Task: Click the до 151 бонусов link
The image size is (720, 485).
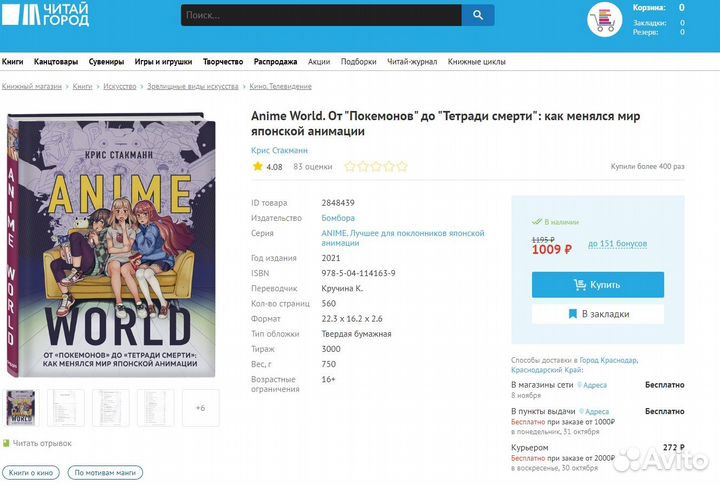Action: click(x=618, y=243)
